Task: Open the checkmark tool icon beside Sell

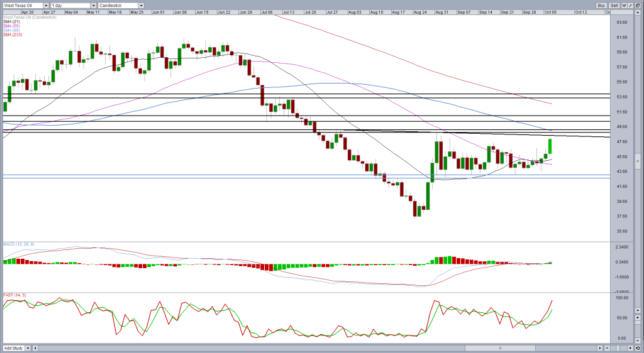Action: (x=625, y=5)
